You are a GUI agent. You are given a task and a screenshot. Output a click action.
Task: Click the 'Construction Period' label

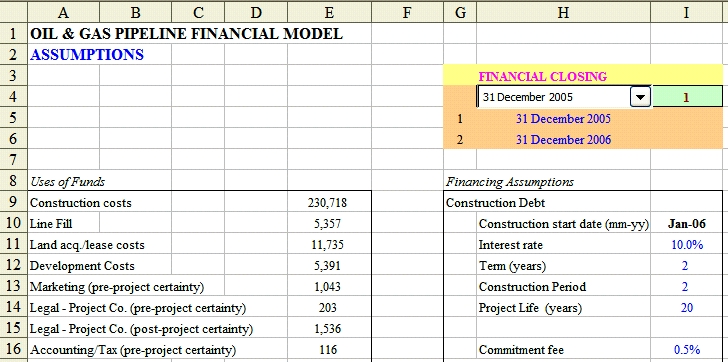[x=532, y=287]
